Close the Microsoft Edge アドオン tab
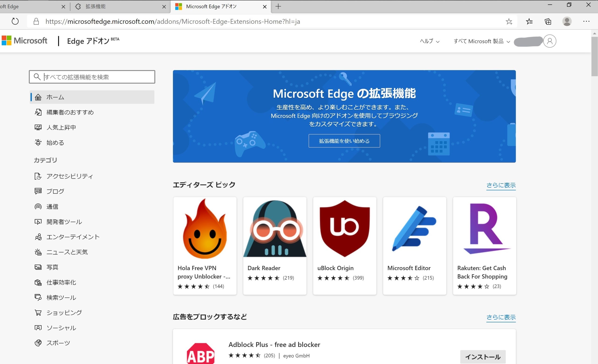 [265, 7]
